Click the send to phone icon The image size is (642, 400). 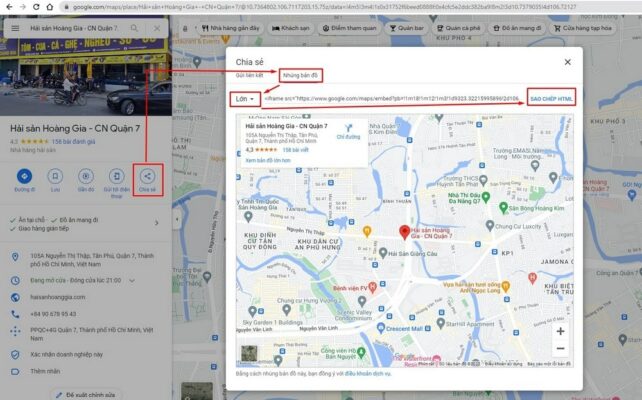(116, 176)
